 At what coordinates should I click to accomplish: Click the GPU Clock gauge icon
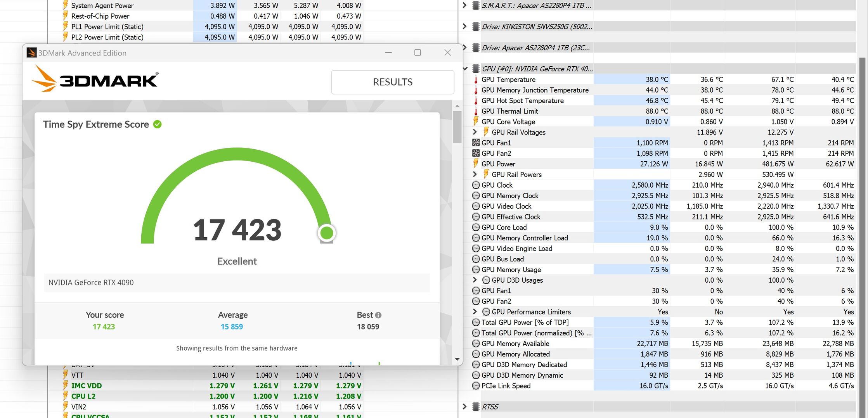(476, 185)
